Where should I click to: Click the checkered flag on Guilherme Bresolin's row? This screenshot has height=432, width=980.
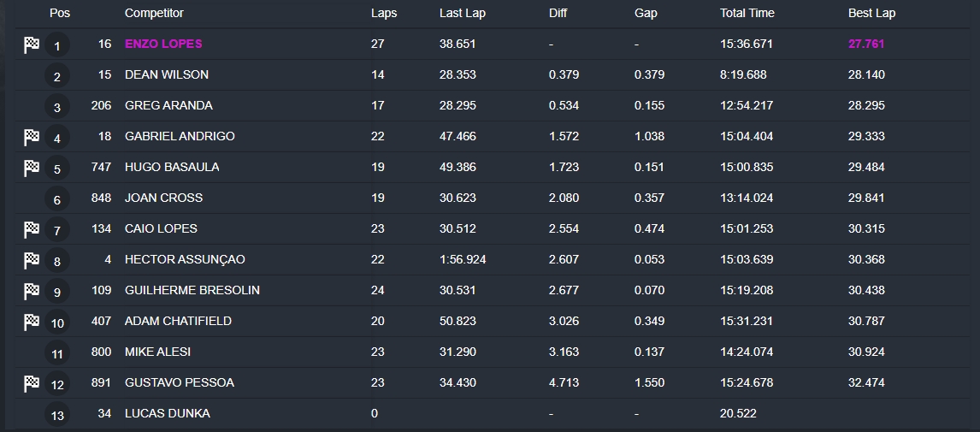32,291
